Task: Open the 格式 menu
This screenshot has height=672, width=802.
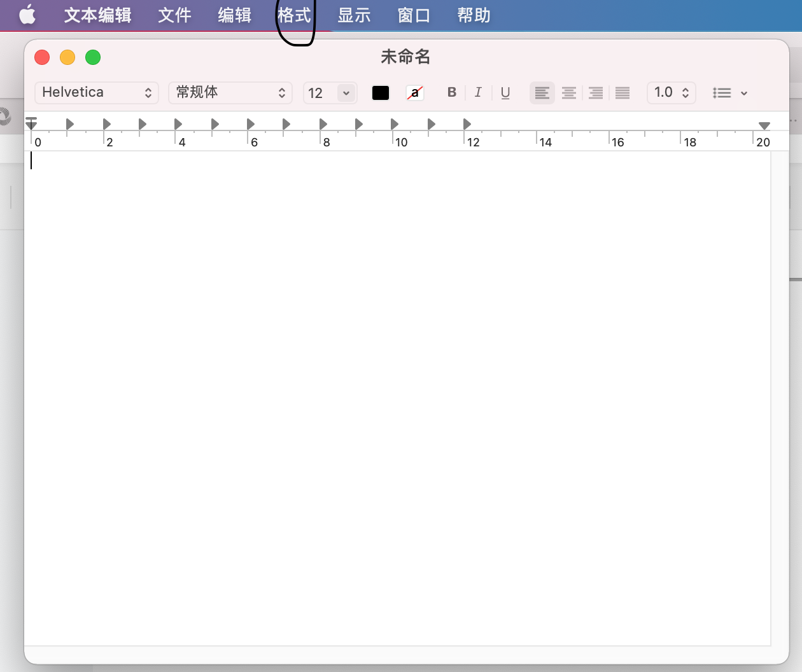Action: pyautogui.click(x=294, y=15)
